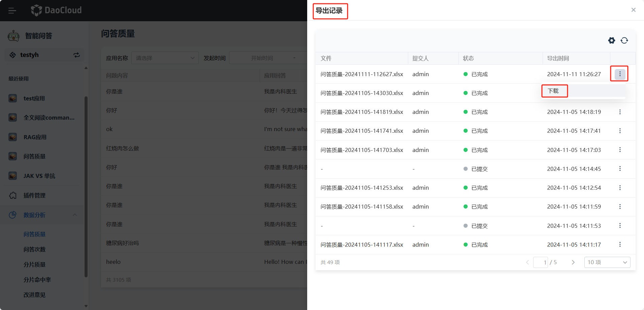Open more options for 问答质量-20241111-112627.xlsx
This screenshot has height=310, width=644.
point(620,74)
